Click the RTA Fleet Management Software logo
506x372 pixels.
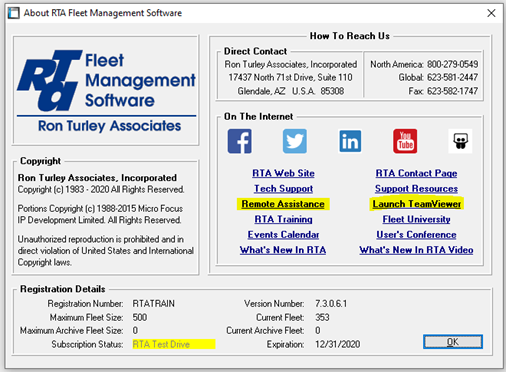pos(106,91)
